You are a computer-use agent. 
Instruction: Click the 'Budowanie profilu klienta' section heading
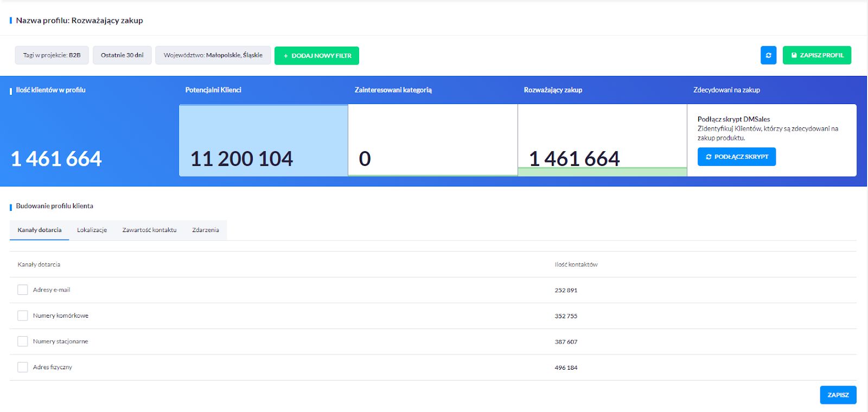point(55,206)
